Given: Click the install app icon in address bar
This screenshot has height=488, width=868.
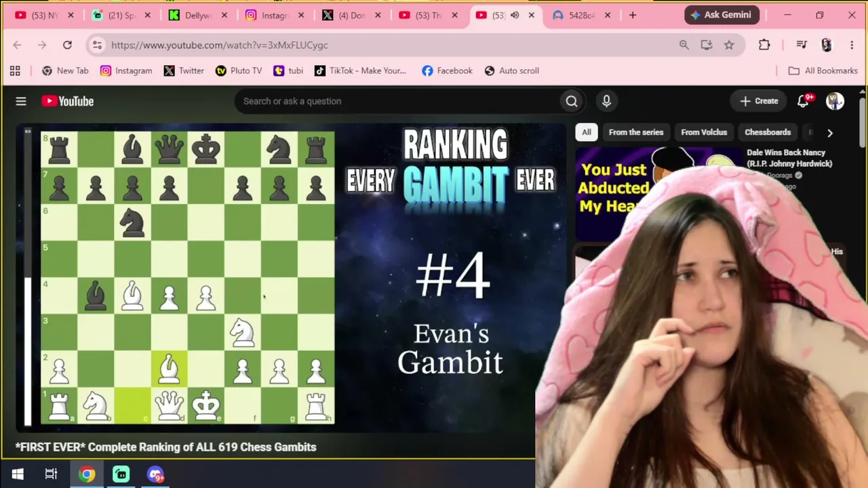Looking at the screenshot, I should click(706, 45).
